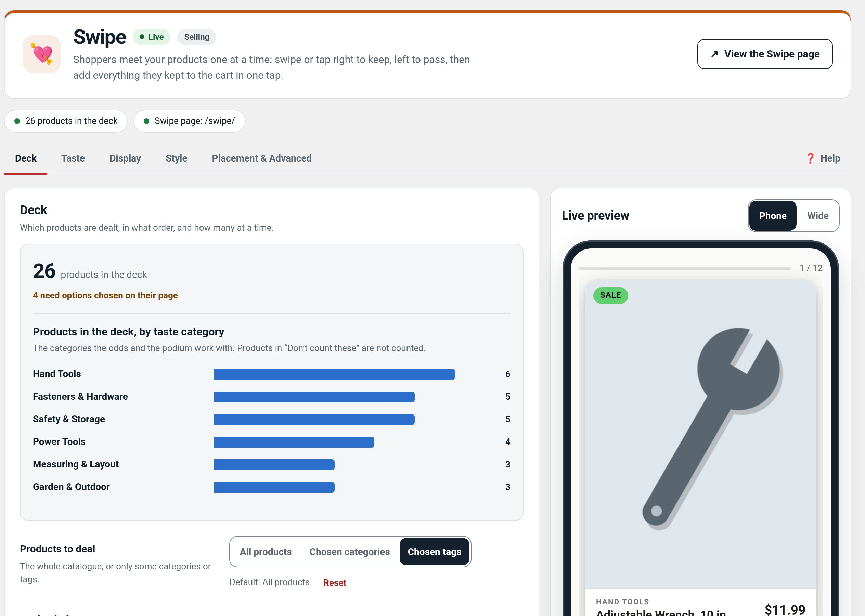Viewport: 865px width, 616px height.
Task: Click the SALE badge in preview
Action: (610, 295)
